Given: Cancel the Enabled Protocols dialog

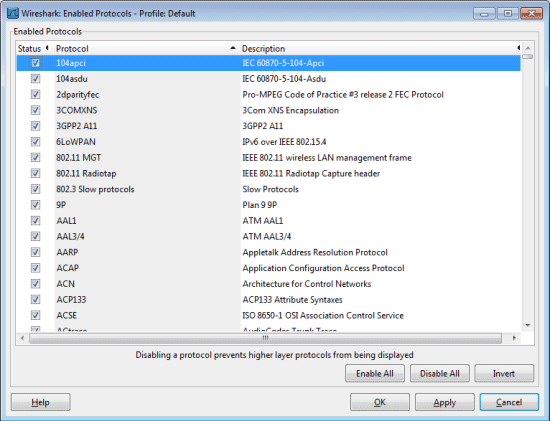Looking at the screenshot, I should pos(509,402).
